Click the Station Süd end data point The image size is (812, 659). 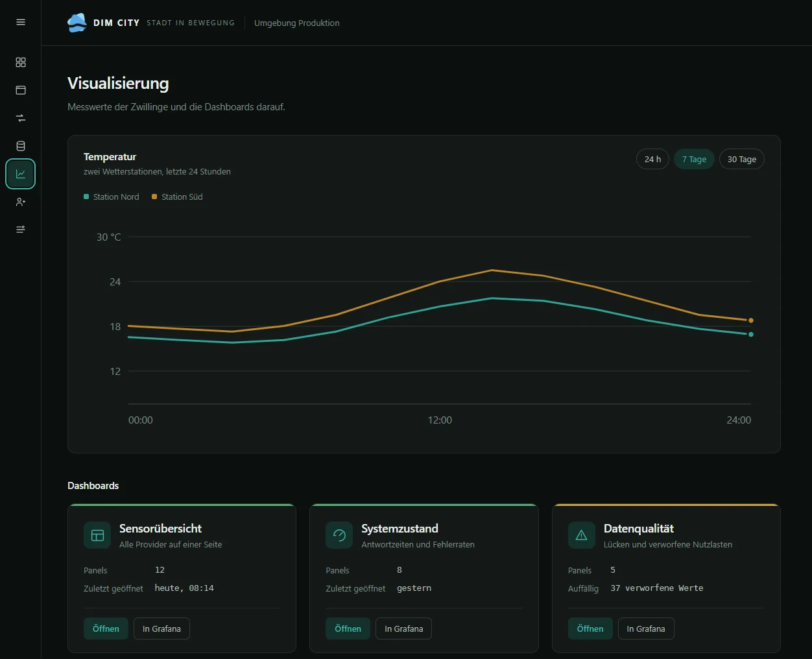[x=751, y=320]
